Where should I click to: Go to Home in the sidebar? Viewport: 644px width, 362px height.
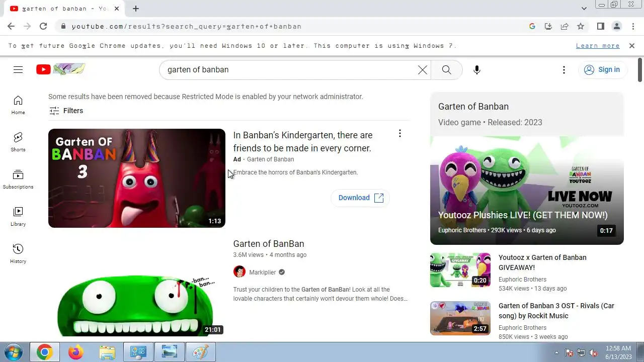coord(18,105)
